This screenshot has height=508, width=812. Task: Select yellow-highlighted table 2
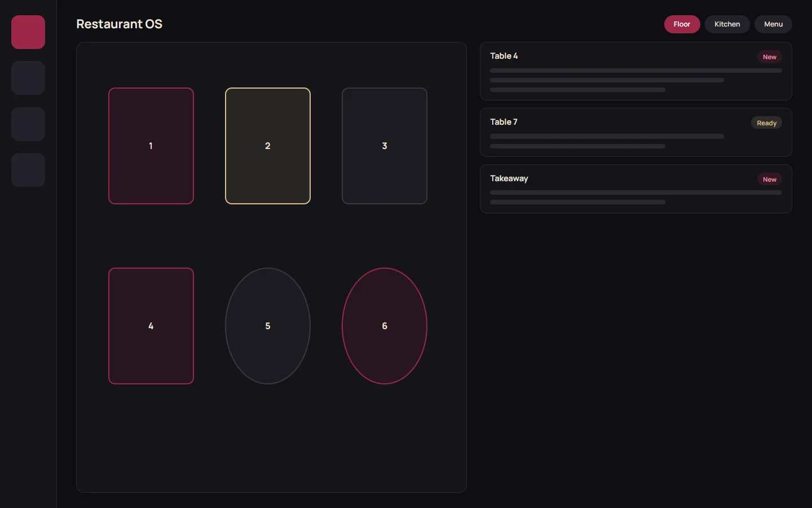(x=268, y=146)
